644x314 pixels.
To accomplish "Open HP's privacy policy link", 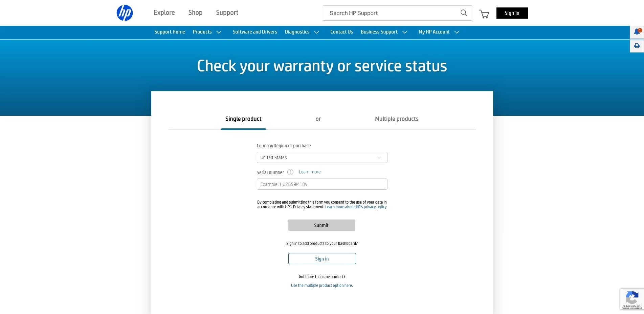I will tap(356, 207).
